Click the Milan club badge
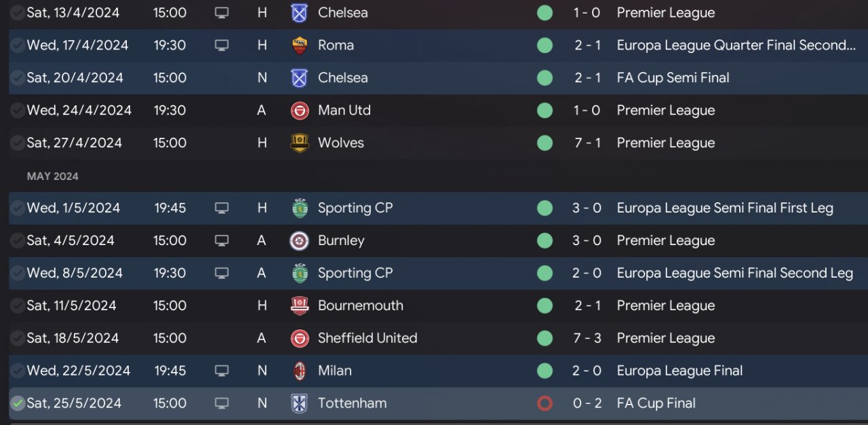This screenshot has width=868, height=425. pyautogui.click(x=299, y=371)
